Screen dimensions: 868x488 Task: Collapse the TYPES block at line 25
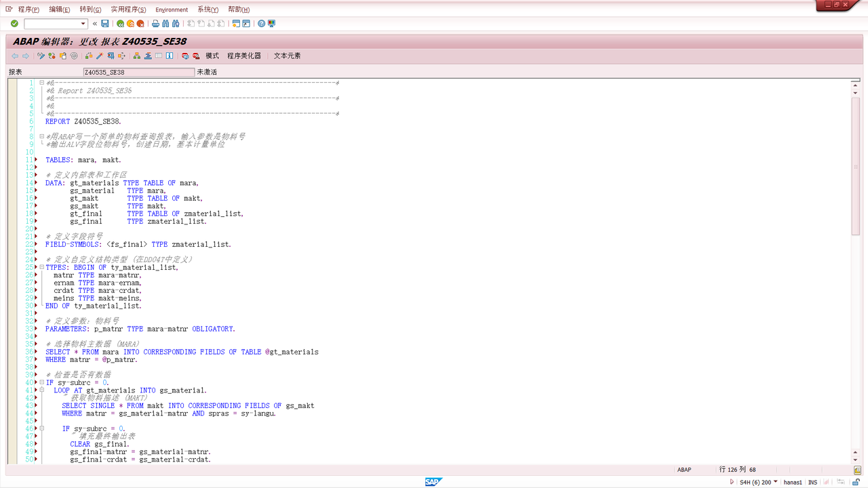point(41,267)
